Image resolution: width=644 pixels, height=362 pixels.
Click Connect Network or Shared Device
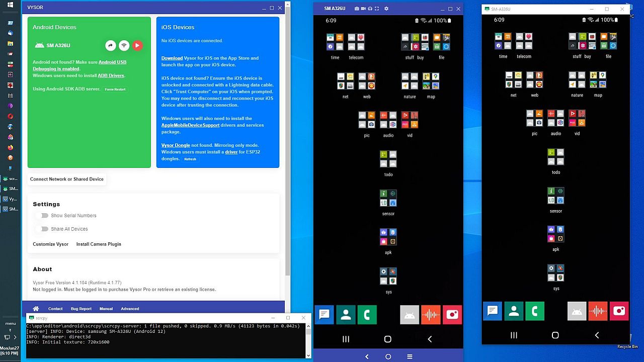[67, 179]
